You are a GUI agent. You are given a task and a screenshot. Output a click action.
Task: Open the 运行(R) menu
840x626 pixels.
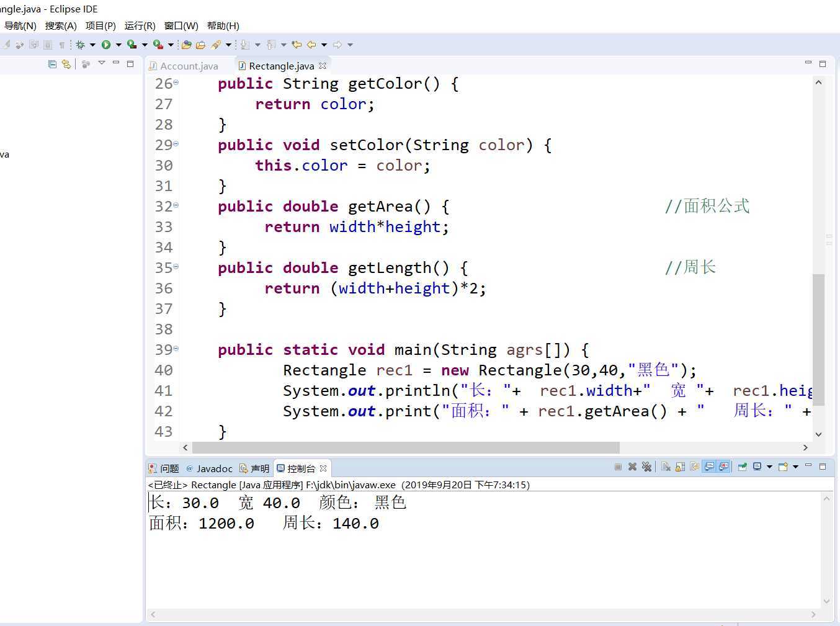[x=140, y=25]
